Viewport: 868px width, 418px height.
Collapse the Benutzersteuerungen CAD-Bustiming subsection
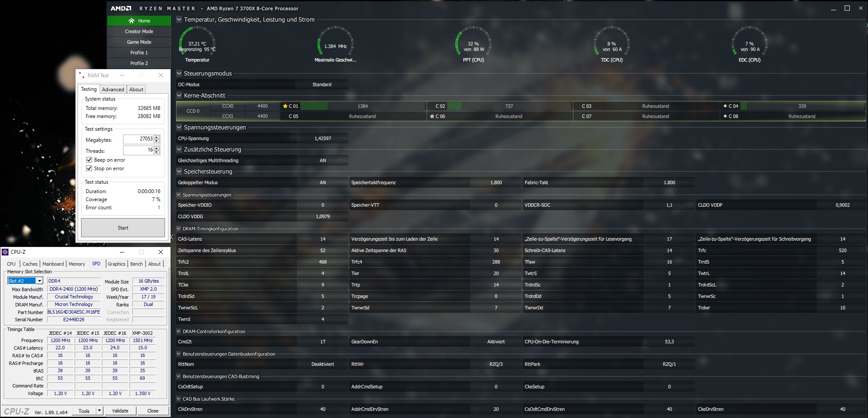pos(179,376)
